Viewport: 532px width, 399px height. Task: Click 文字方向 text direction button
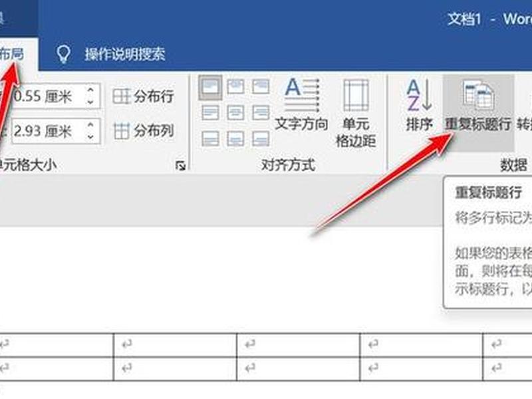click(302, 104)
